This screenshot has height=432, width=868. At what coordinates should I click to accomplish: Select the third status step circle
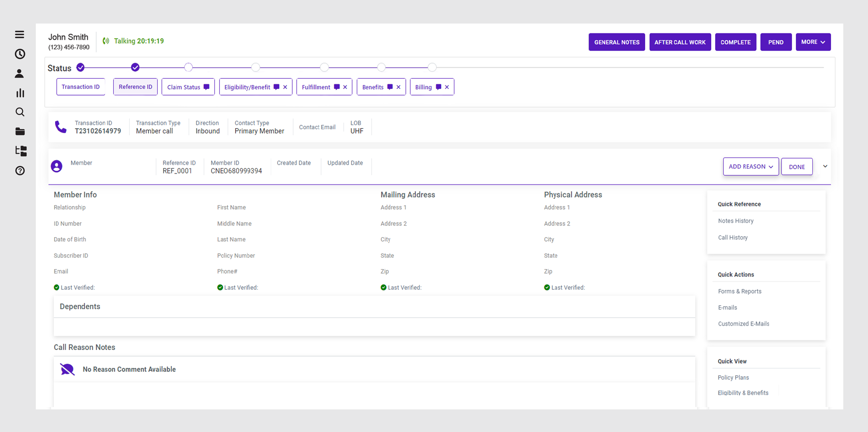coord(188,67)
